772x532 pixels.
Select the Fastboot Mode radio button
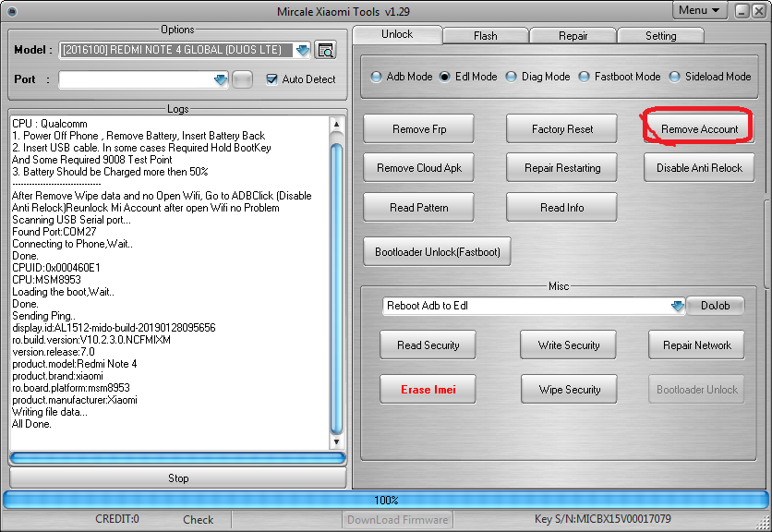coord(584,77)
